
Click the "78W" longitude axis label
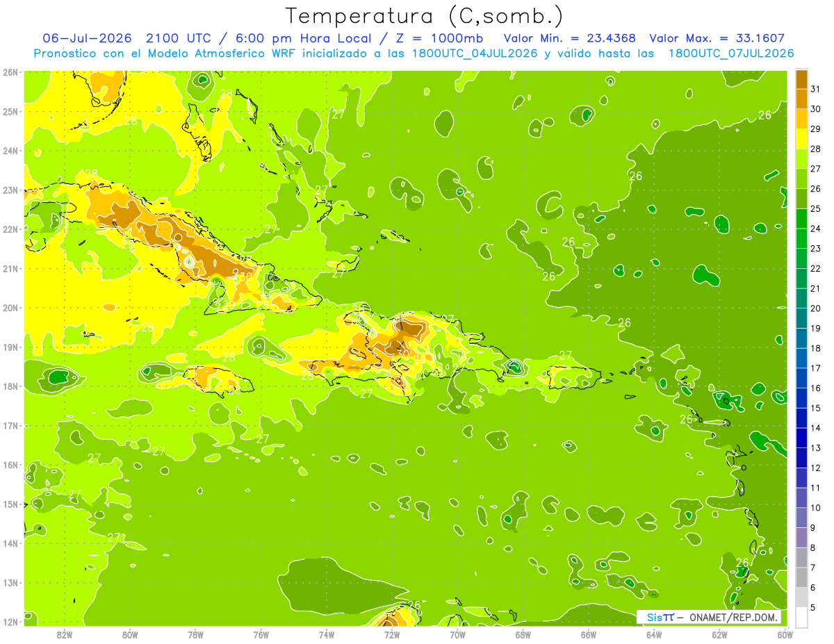pos(196,634)
